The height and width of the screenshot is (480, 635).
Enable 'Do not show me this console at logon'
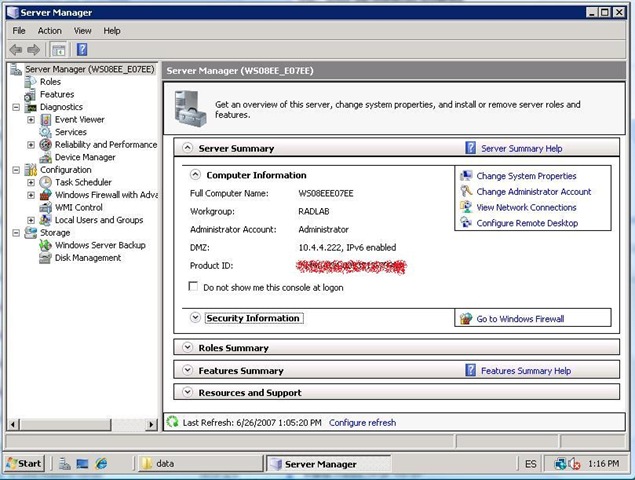pos(194,287)
